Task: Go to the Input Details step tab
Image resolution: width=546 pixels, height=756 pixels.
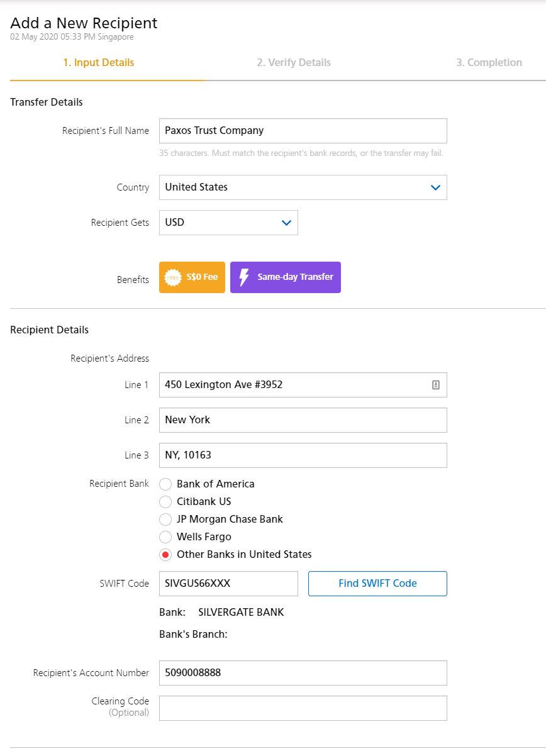Action: coord(99,63)
